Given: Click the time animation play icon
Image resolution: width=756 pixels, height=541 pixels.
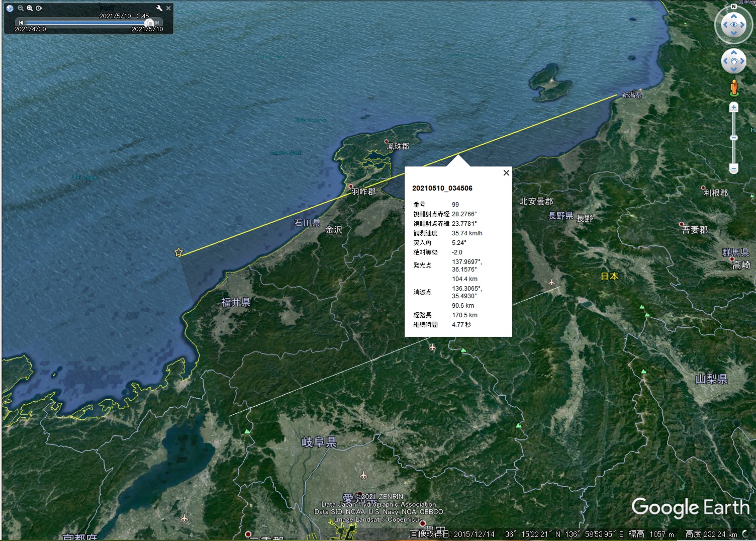Looking at the screenshot, I should (x=39, y=8).
